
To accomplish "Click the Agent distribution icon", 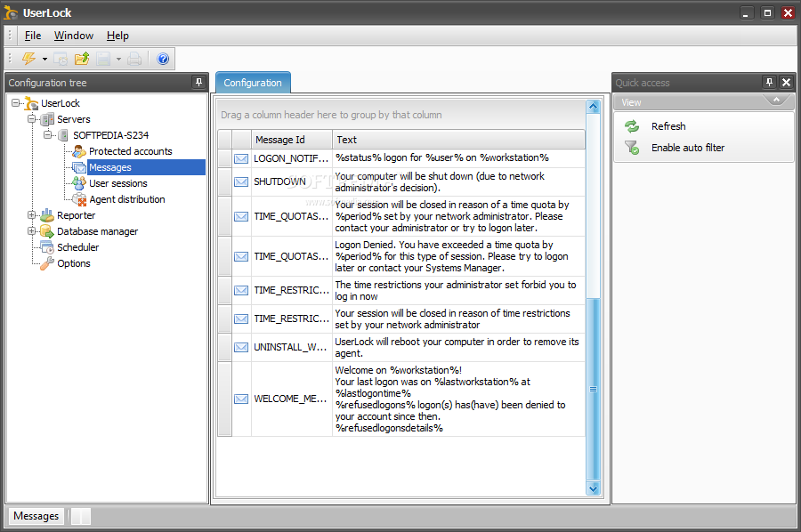I will [x=79, y=199].
